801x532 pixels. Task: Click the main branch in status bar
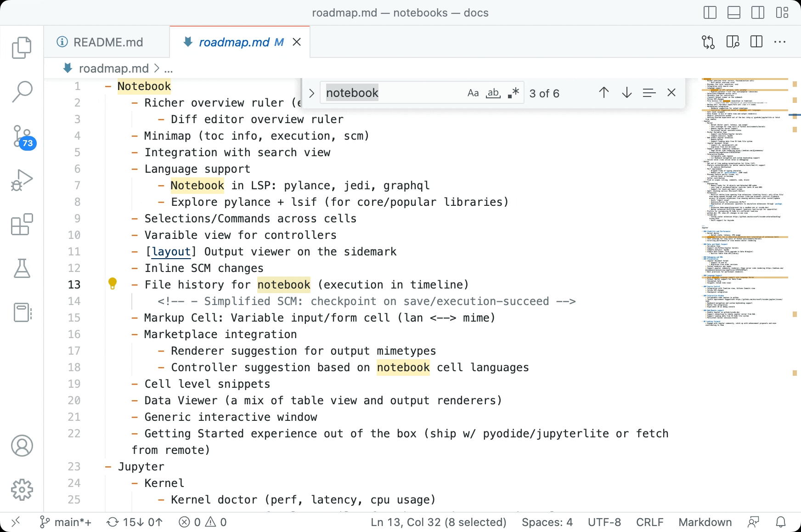[x=67, y=522]
